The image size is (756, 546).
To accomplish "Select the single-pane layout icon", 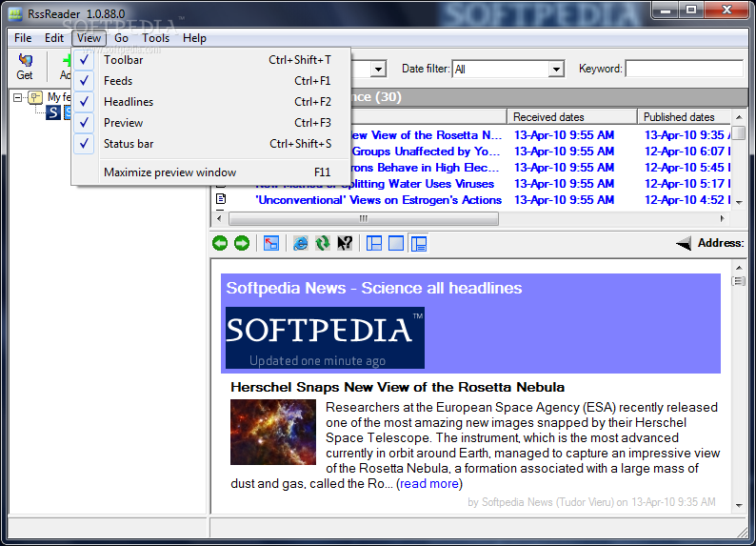I will 396,243.
